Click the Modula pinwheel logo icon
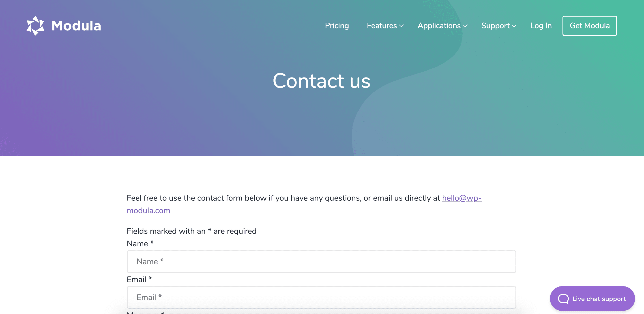 point(35,26)
